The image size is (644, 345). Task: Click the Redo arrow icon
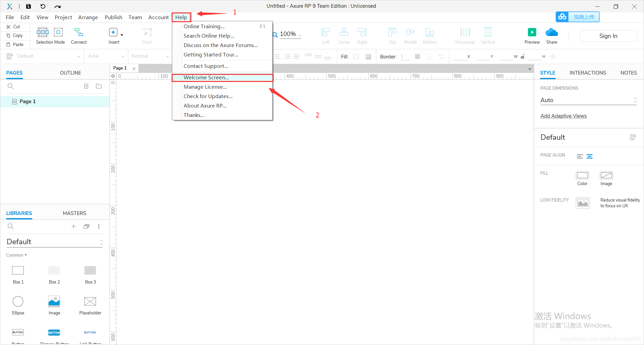click(58, 6)
